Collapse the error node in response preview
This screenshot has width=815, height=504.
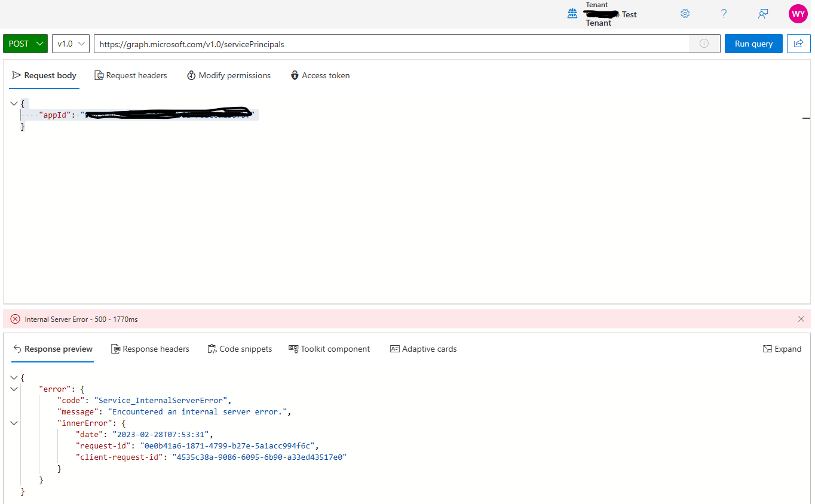point(14,389)
